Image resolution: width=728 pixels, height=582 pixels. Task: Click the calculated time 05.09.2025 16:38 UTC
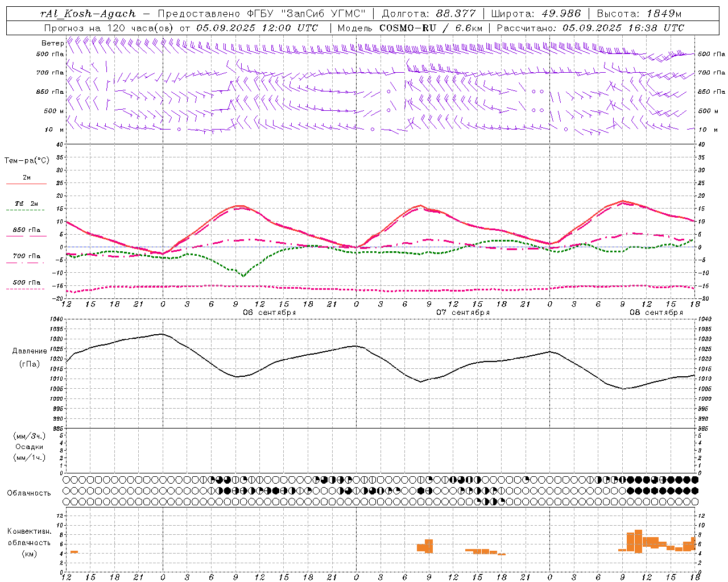[x=623, y=28]
